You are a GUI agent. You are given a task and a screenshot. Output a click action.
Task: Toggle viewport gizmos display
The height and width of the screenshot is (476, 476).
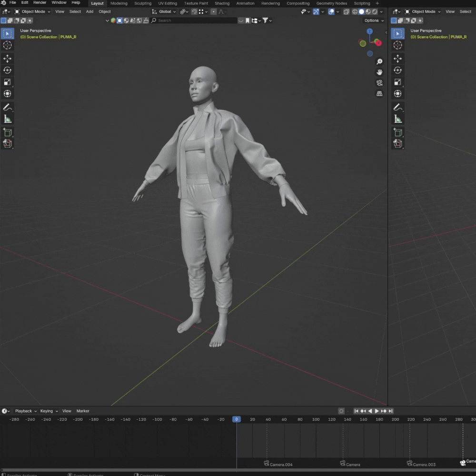tap(316, 11)
